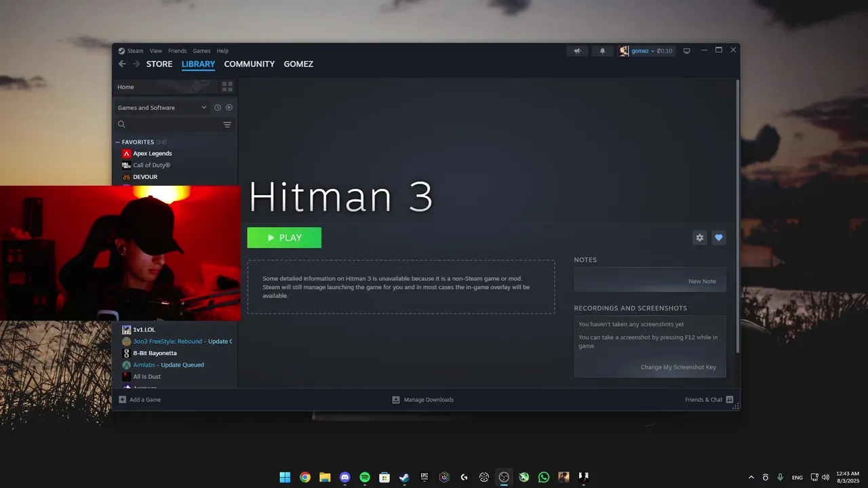Open Google Chrome from taskbar
Image resolution: width=868 pixels, height=488 pixels.
pos(305,477)
